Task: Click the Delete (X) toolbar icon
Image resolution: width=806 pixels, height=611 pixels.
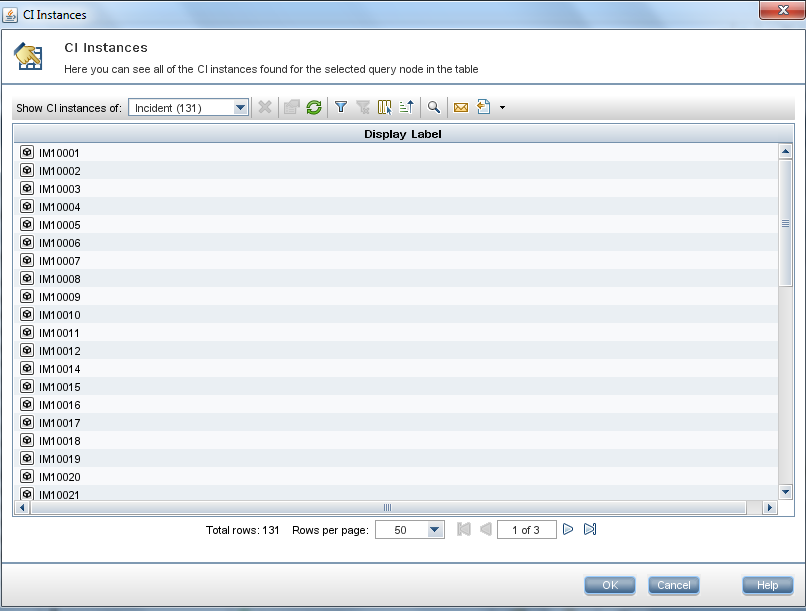Action: pyautogui.click(x=265, y=107)
